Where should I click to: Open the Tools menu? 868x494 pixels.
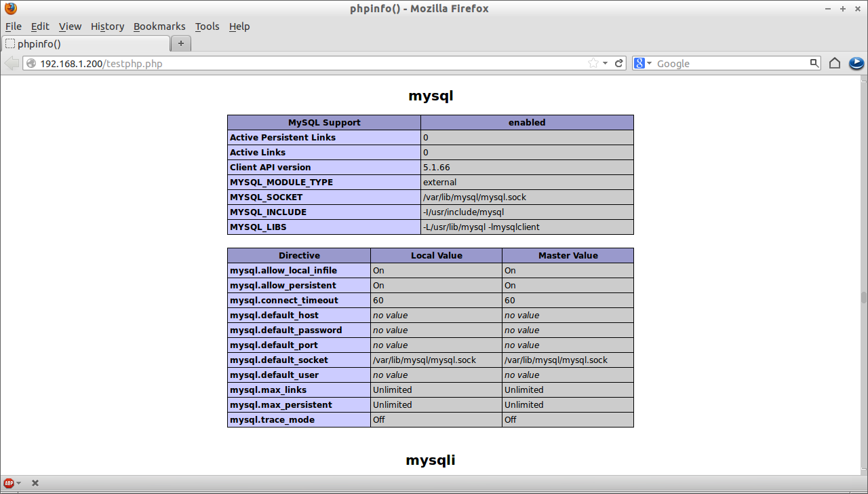pyautogui.click(x=207, y=26)
